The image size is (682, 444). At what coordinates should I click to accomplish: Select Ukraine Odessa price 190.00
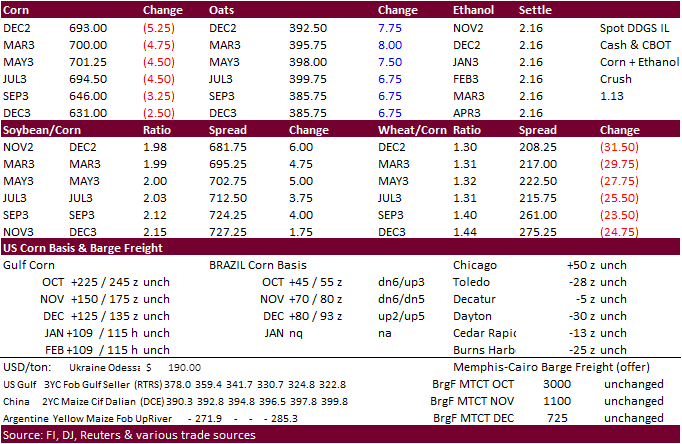(184, 367)
